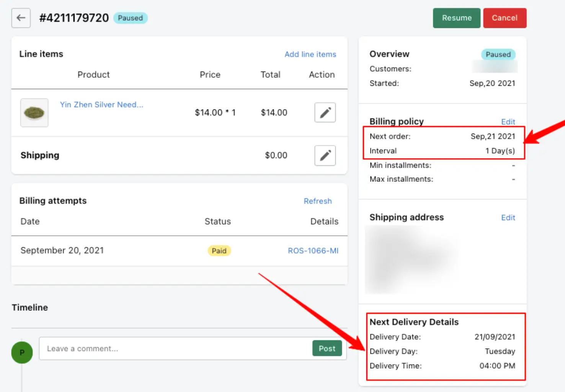This screenshot has width=565, height=392.
Task: Click the Delivery Day value Tuesday
Action: (500, 351)
